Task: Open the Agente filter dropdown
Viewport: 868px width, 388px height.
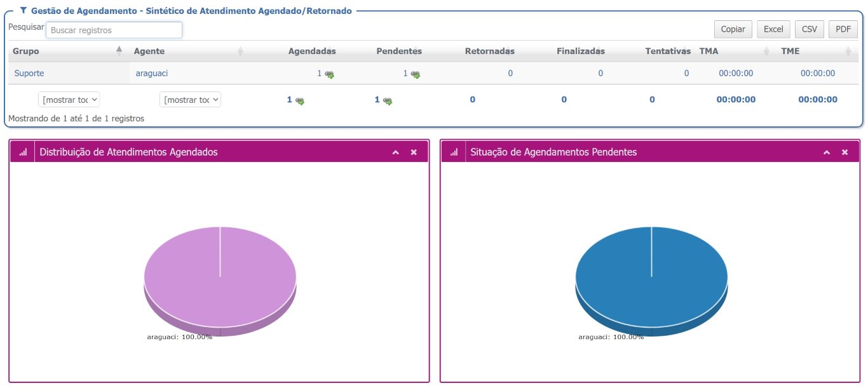Action: [190, 100]
